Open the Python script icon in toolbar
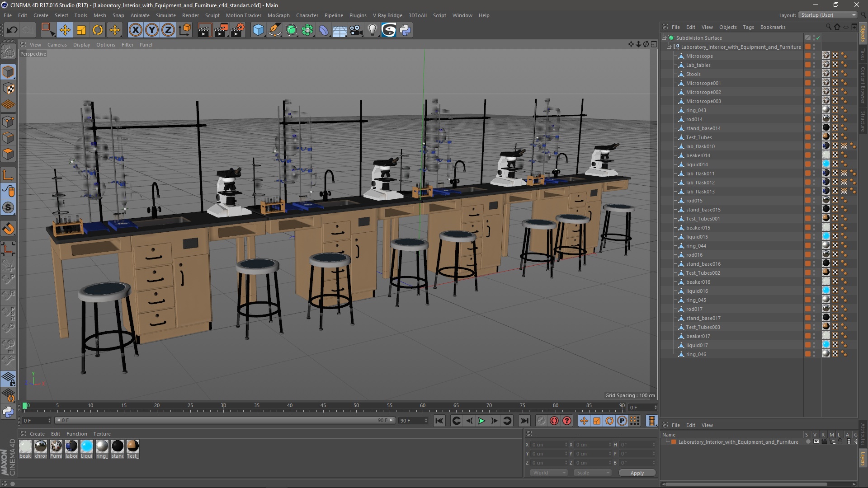Viewport: 868px width, 488px height. (x=405, y=30)
